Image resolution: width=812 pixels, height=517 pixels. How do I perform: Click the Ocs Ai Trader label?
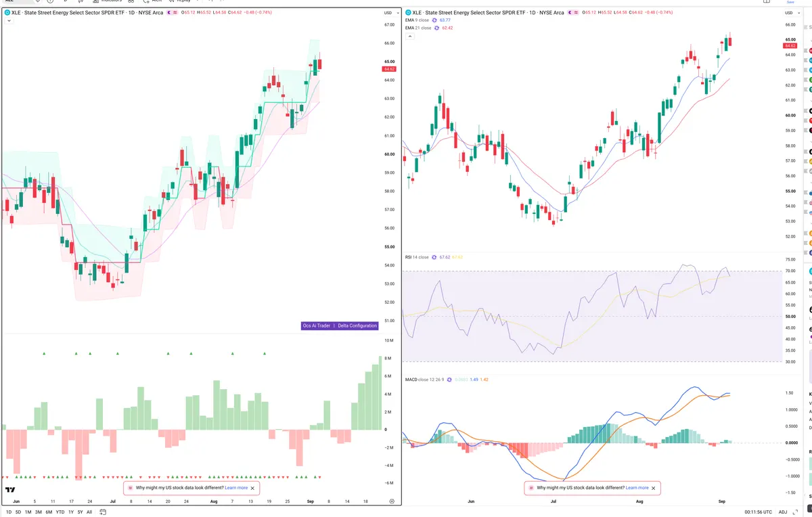click(x=317, y=325)
